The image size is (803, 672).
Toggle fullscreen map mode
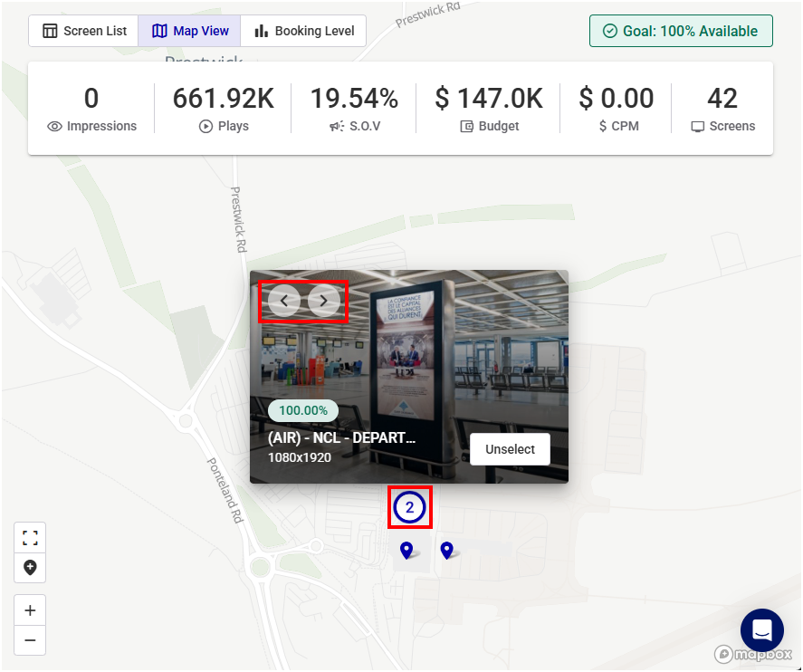(x=30, y=538)
